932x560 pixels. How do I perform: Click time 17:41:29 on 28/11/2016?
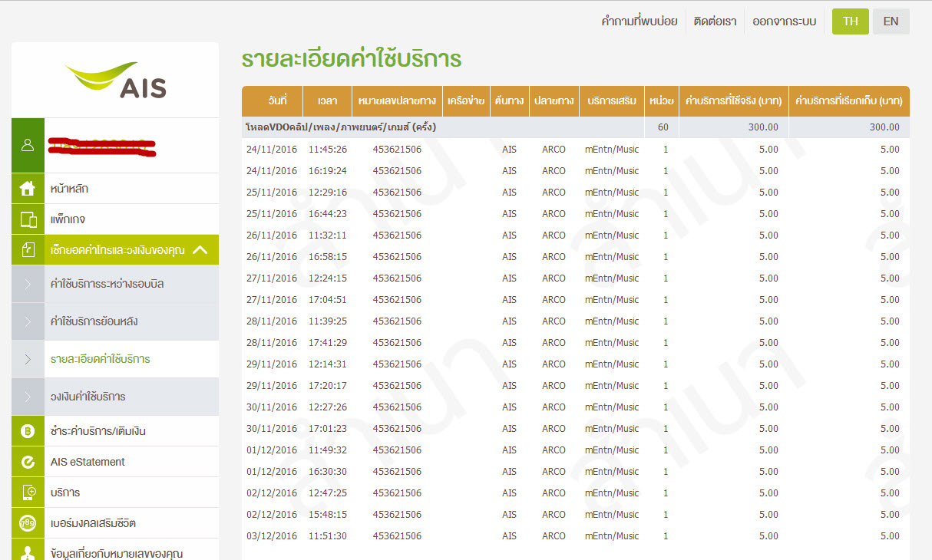[x=328, y=343]
